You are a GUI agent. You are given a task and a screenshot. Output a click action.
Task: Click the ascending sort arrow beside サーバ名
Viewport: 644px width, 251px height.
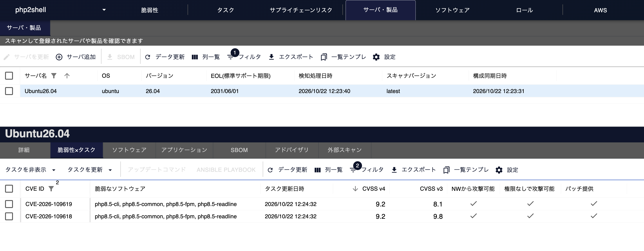(67, 75)
